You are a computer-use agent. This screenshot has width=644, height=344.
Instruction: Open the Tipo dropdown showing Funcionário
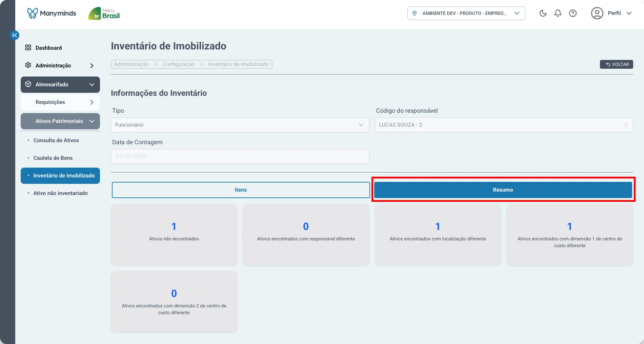pos(240,125)
